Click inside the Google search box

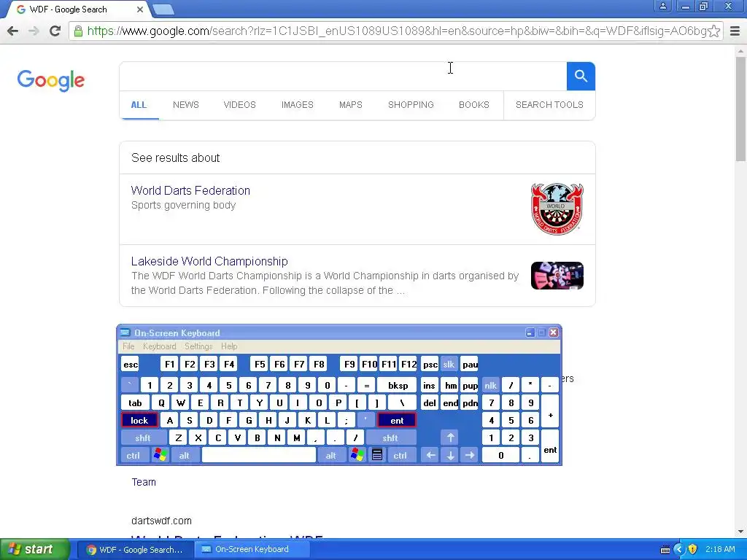tap(343, 76)
